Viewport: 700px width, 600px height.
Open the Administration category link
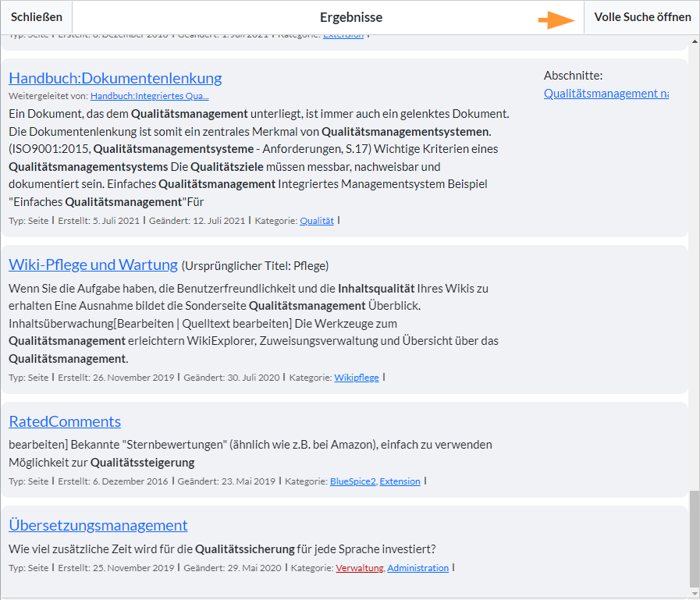[418, 568]
